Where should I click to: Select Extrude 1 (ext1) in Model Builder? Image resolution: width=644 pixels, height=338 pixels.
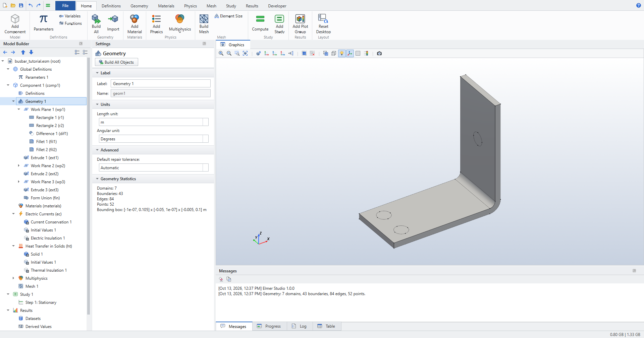[44, 158]
